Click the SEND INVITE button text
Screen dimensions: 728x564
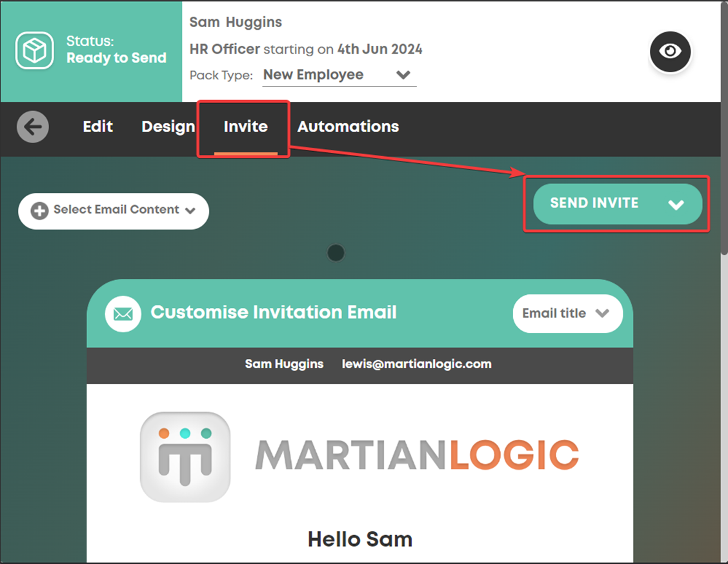coord(594,203)
